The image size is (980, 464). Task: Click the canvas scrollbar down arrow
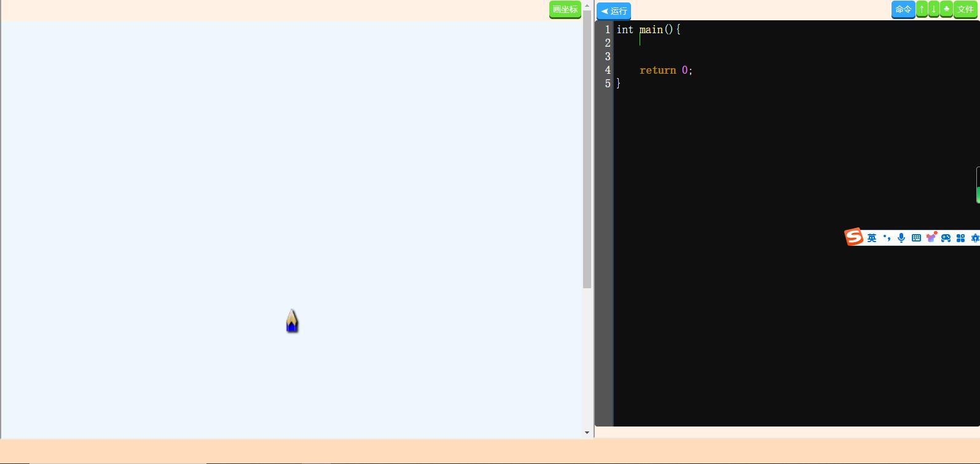click(x=587, y=433)
